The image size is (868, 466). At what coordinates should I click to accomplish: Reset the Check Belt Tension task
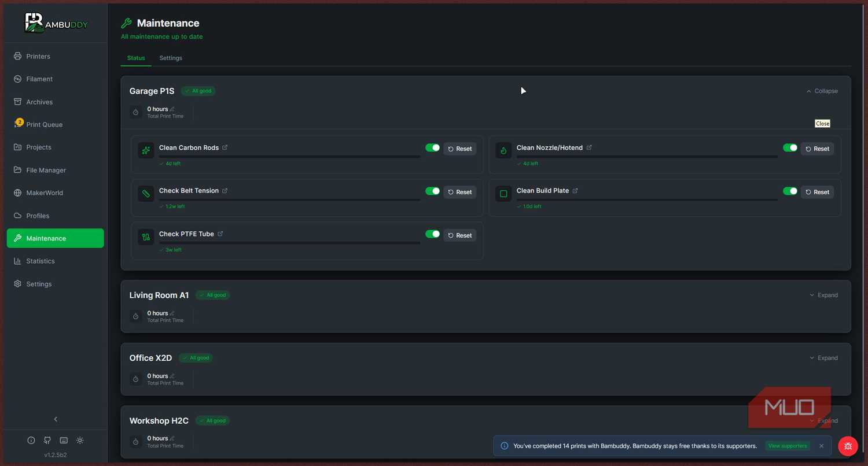tap(460, 192)
